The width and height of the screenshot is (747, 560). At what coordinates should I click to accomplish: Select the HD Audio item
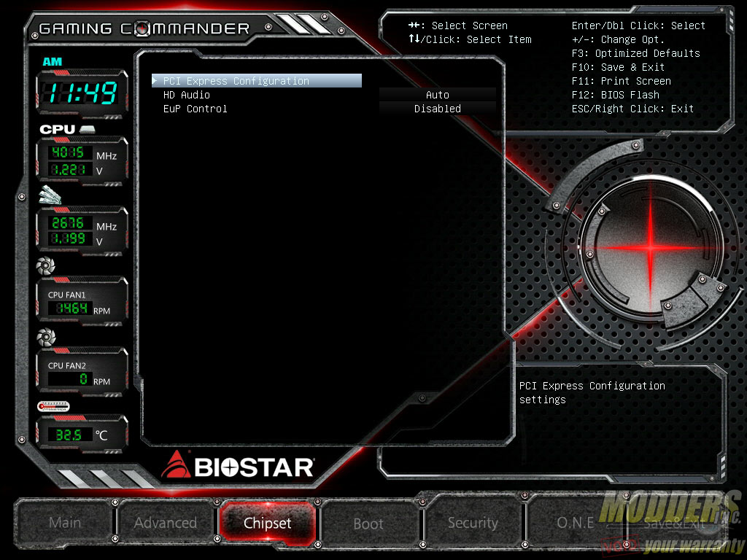click(186, 95)
